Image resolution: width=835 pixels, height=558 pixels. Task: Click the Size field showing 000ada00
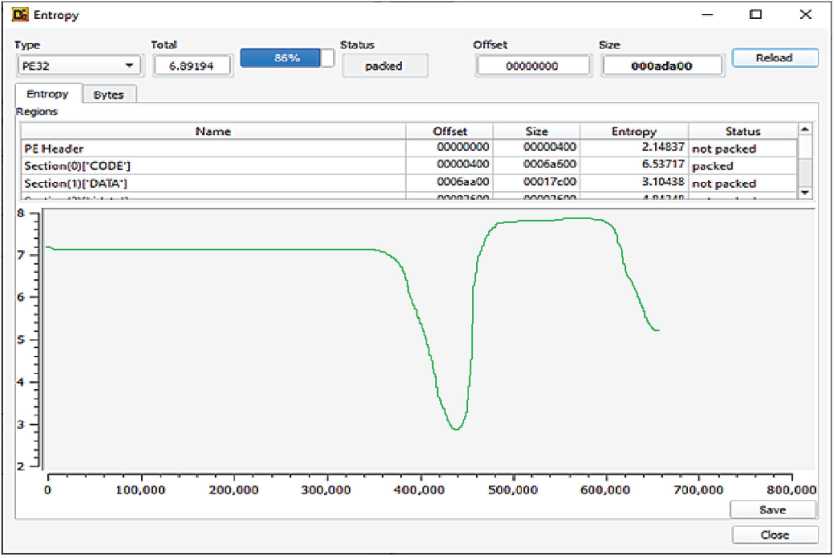coord(661,66)
